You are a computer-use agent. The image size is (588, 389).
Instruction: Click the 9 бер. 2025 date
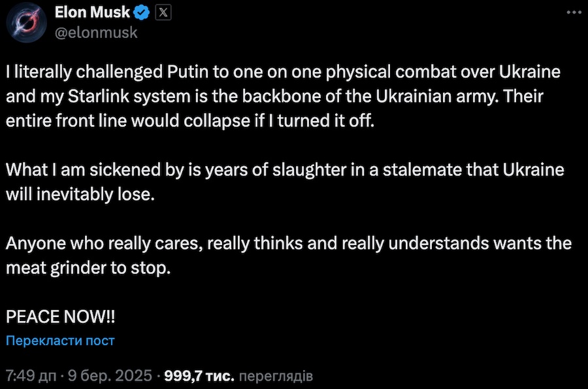(x=110, y=376)
